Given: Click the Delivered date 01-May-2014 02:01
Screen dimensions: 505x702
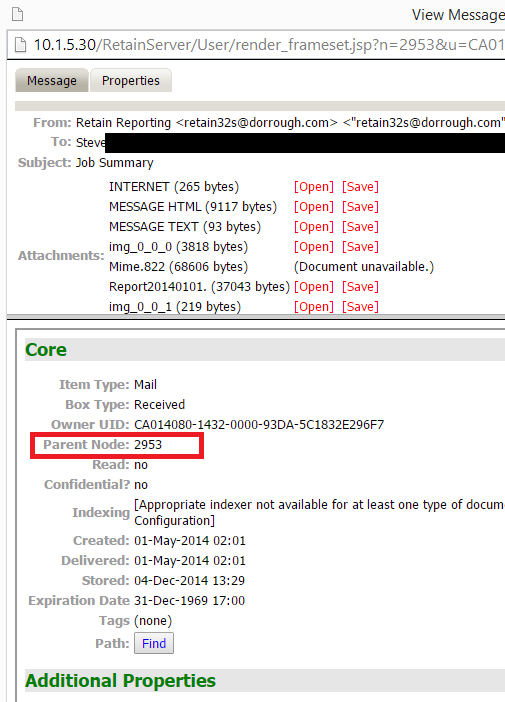Looking at the screenshot, I should pos(190,561).
